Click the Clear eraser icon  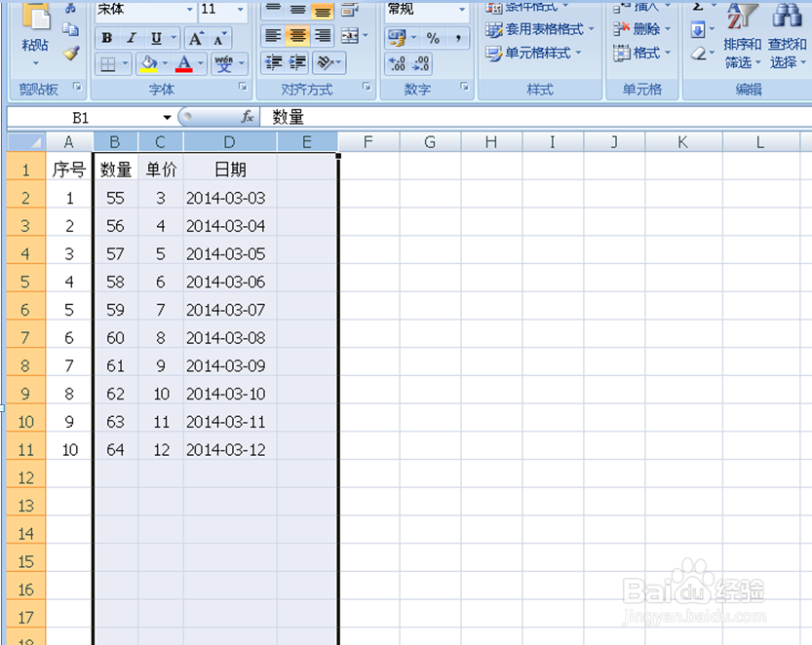pos(699,53)
